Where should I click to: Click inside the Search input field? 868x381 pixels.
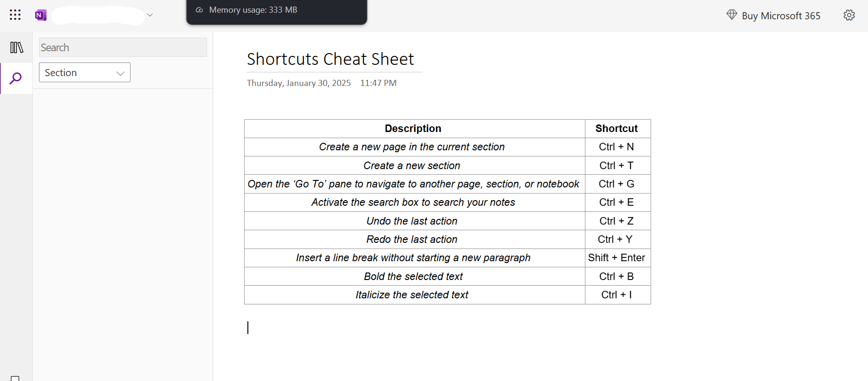tap(122, 47)
